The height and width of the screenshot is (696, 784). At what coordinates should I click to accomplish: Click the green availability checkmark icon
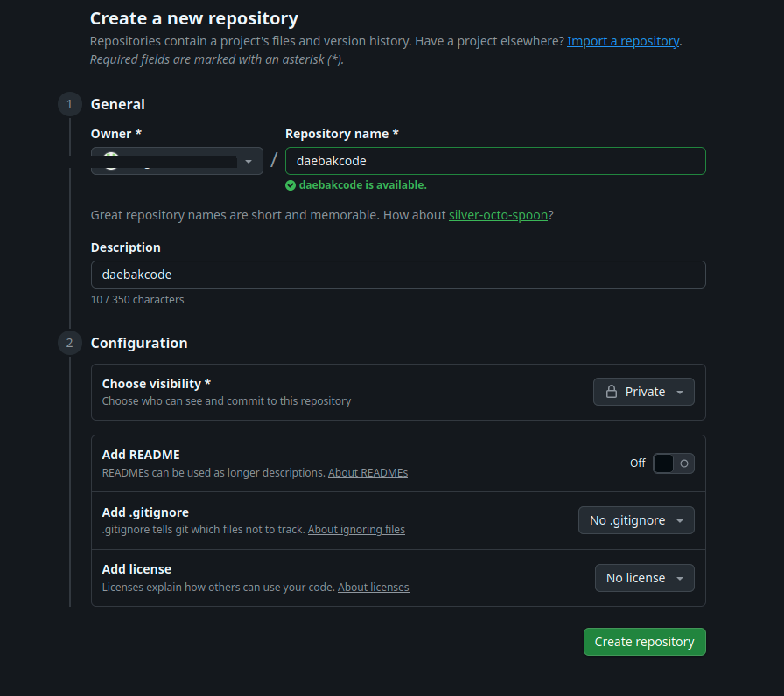(x=290, y=185)
